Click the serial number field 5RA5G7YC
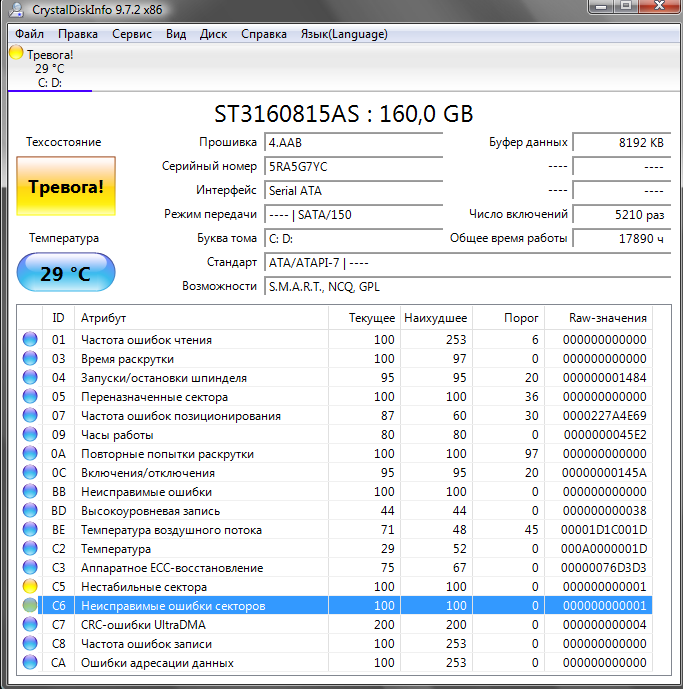The height and width of the screenshot is (689, 683). tap(353, 167)
